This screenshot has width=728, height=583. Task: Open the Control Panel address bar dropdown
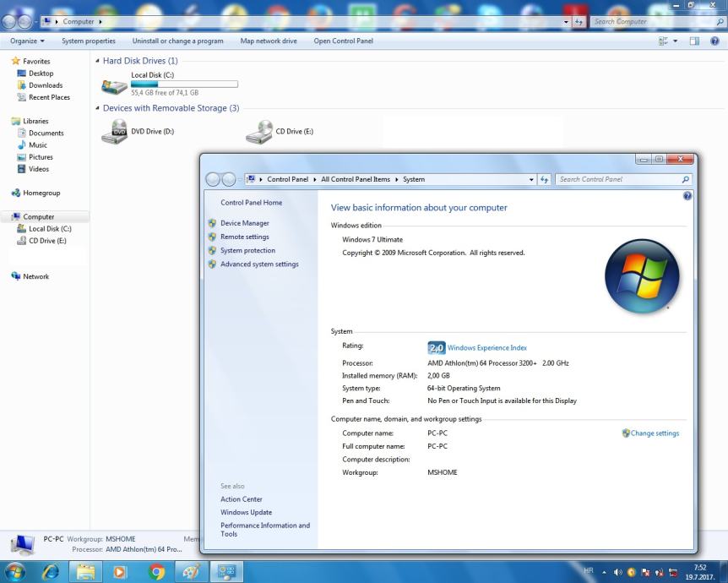pyautogui.click(x=531, y=179)
